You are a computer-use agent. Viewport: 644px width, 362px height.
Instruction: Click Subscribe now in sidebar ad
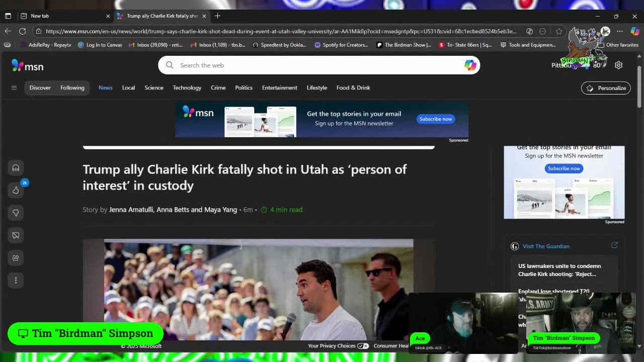(x=564, y=168)
